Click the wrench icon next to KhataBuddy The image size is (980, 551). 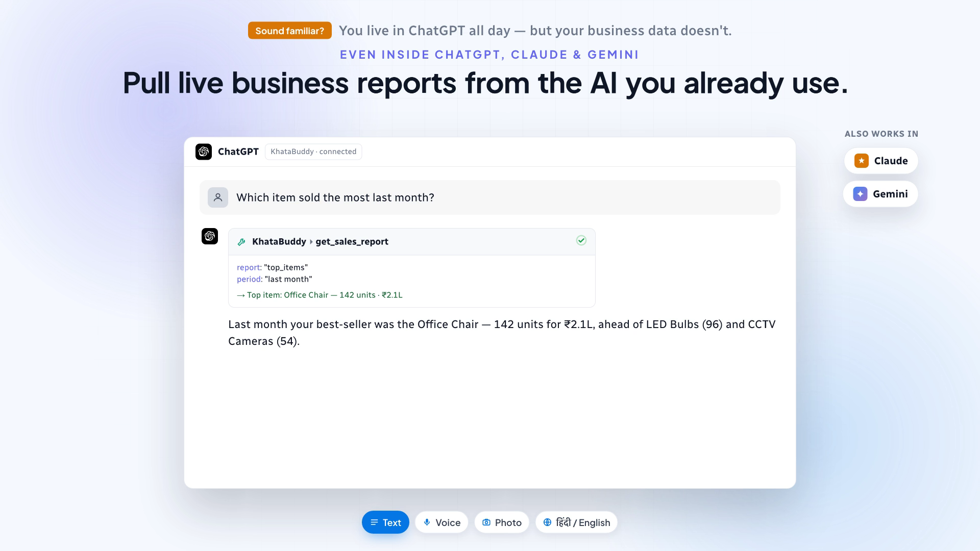(241, 242)
